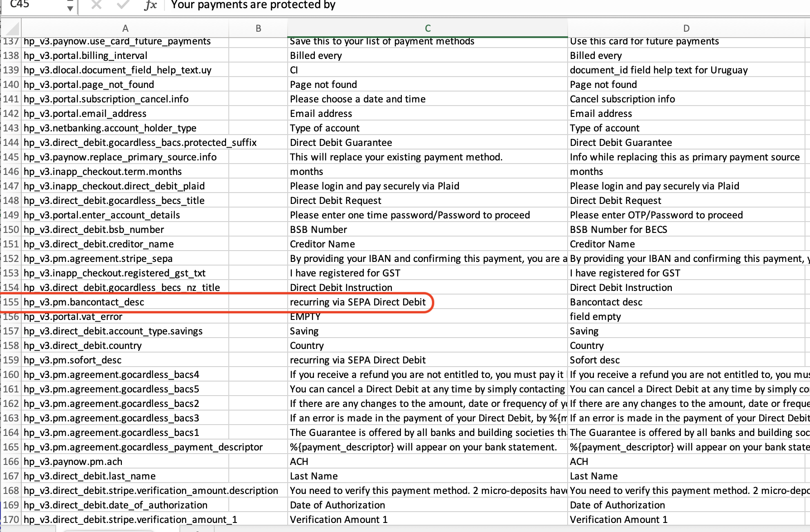Select row 155 header

point(11,302)
